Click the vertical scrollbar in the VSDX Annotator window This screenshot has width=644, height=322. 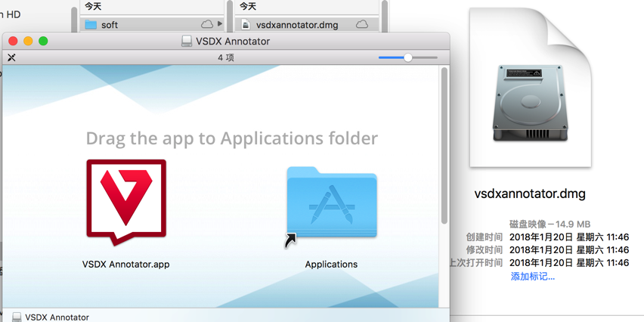(444, 146)
